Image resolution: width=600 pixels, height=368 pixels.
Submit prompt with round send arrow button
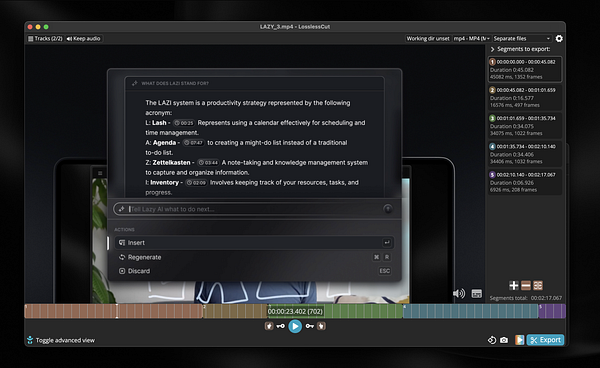click(387, 209)
